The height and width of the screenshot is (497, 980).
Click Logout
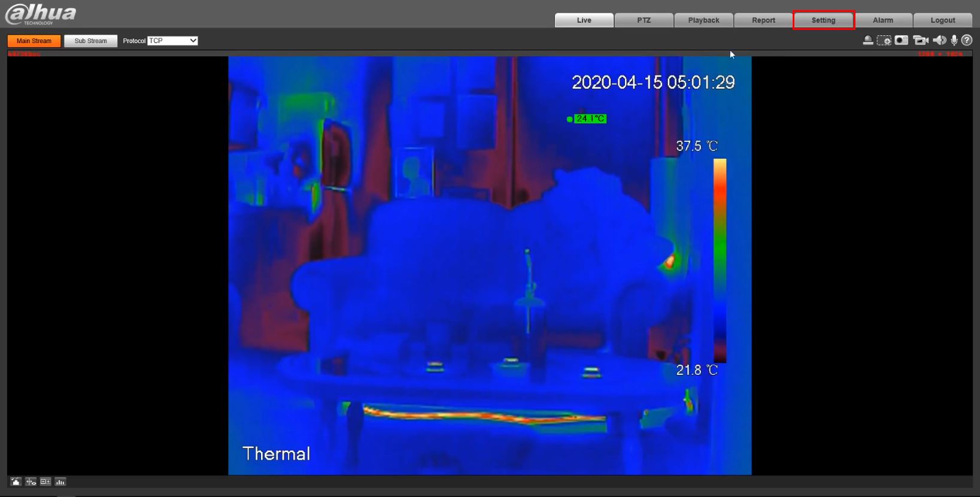pyautogui.click(x=943, y=20)
